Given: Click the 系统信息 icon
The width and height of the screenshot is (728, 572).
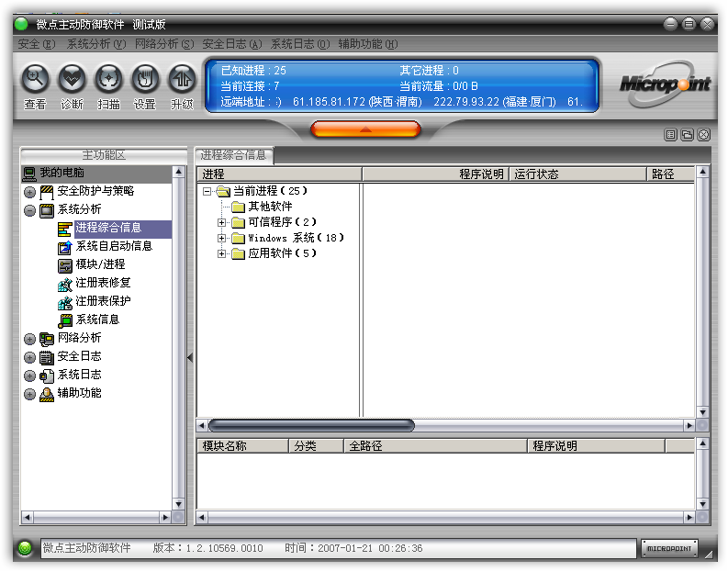Looking at the screenshot, I should tap(65, 320).
